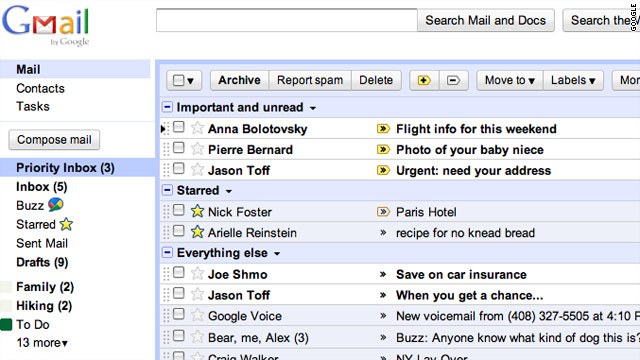Click importance marker on Photo of your baby niece

tap(383, 150)
